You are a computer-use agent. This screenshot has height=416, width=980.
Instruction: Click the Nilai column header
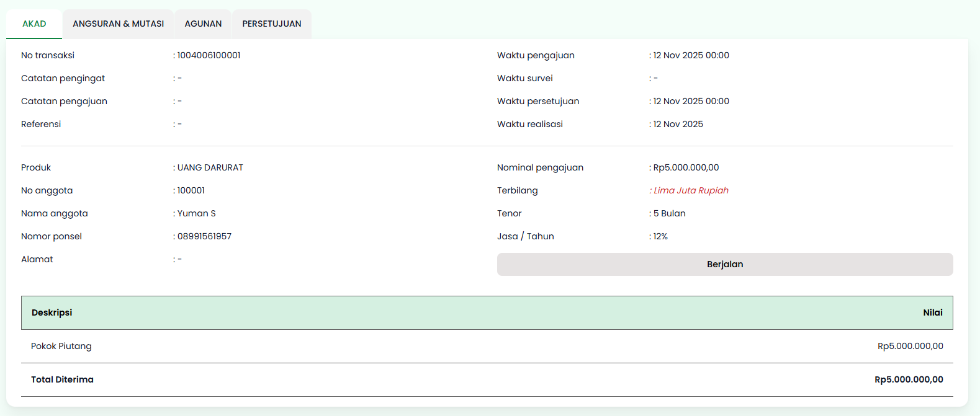tap(932, 312)
